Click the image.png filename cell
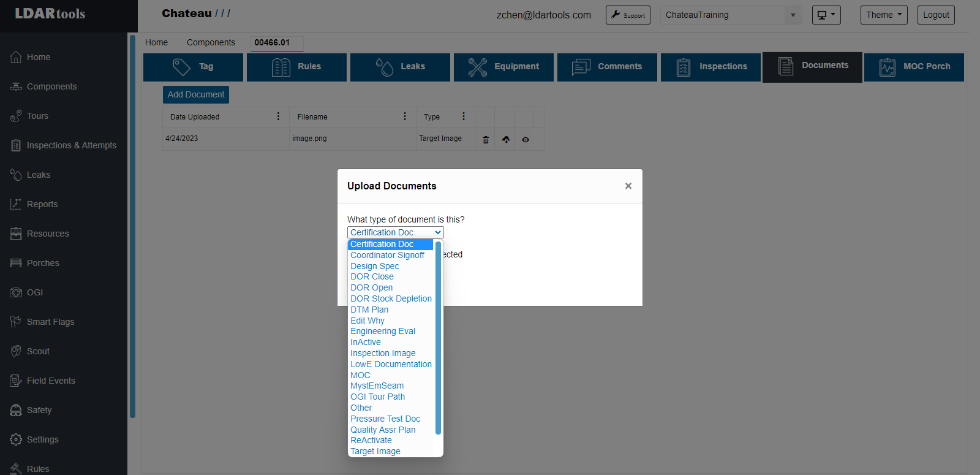Viewport: 980px width, 475px height. 353,139
